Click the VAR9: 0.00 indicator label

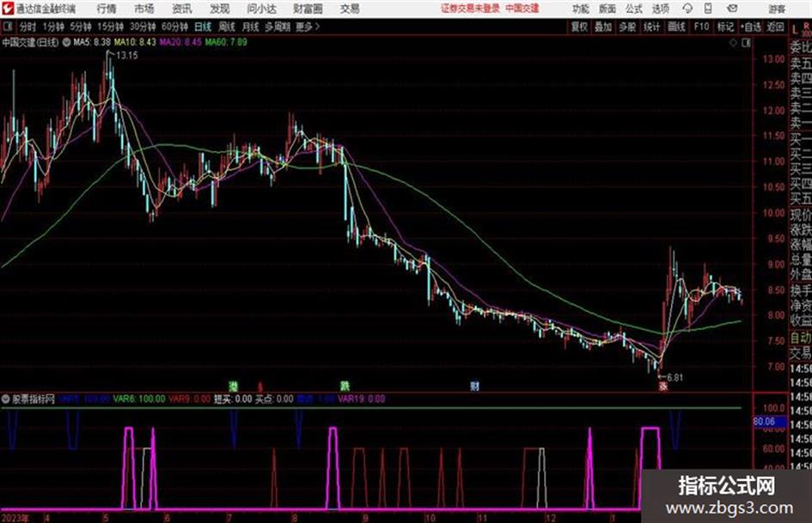click(x=190, y=399)
